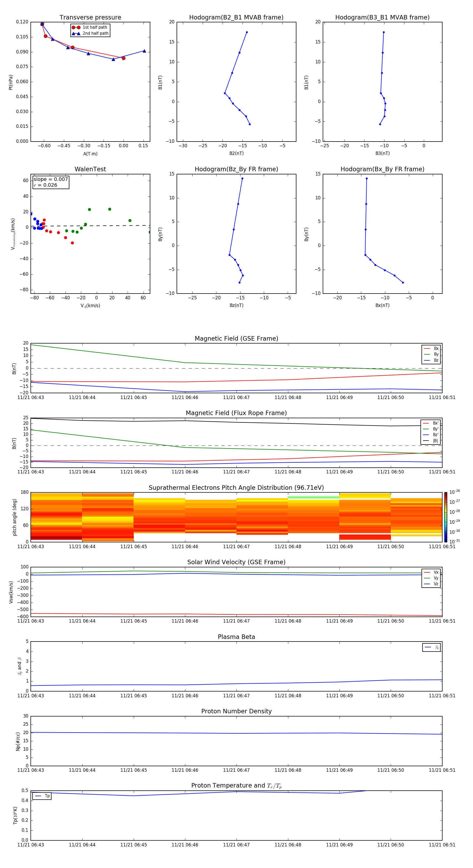This screenshot has height=868, width=473.
Task: Click the 'Bz(nT)' axis label
Action: click(x=236, y=305)
